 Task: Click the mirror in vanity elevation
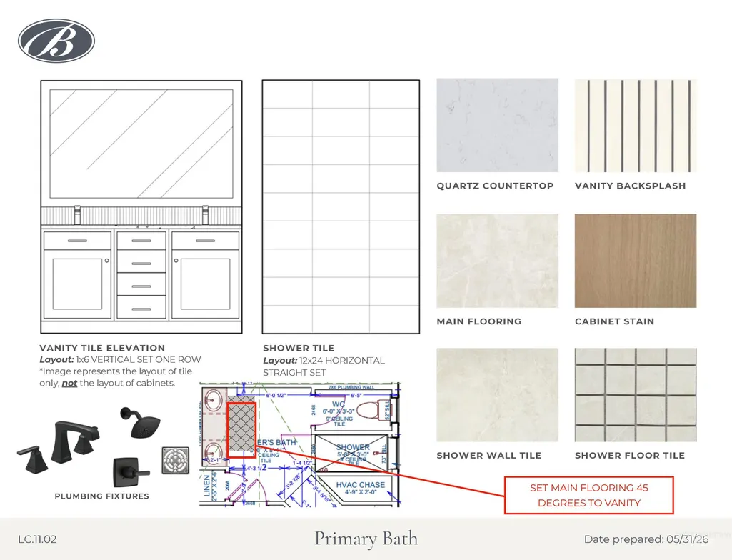pos(141,144)
